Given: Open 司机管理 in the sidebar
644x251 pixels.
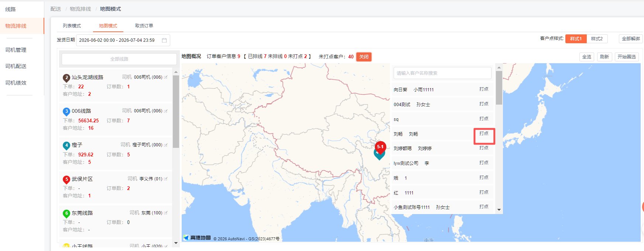Looking at the screenshot, I should click(16, 50).
